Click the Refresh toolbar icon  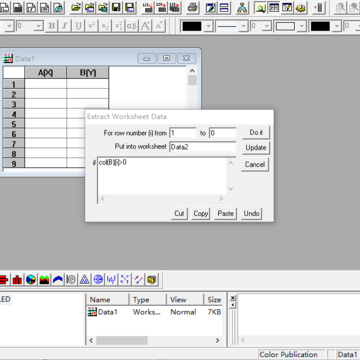(x=211, y=7)
